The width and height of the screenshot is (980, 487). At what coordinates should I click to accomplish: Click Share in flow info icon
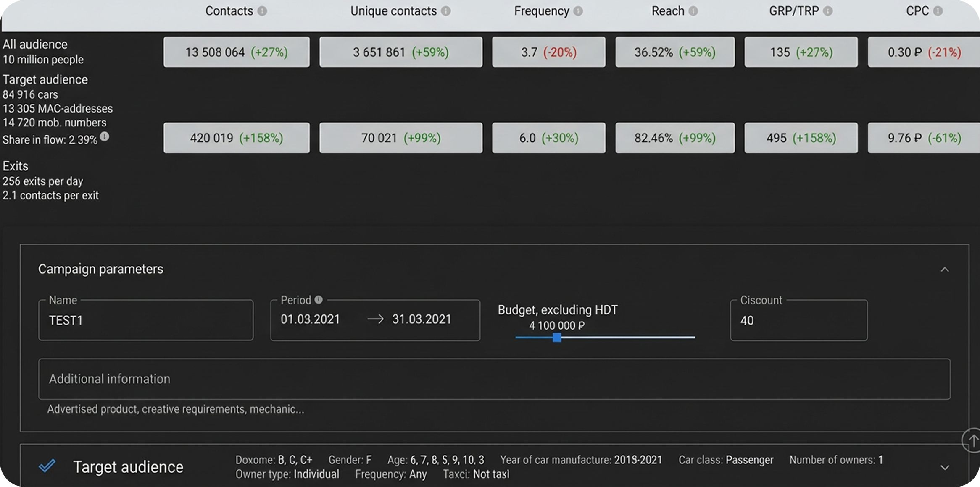tap(105, 136)
